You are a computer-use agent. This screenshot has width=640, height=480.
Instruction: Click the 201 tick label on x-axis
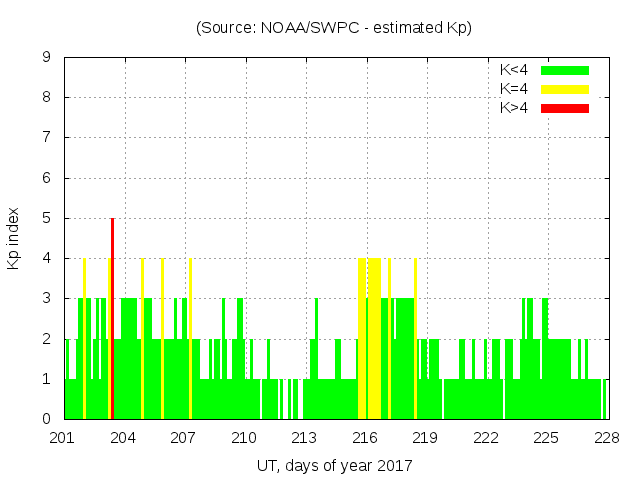[x=63, y=438]
